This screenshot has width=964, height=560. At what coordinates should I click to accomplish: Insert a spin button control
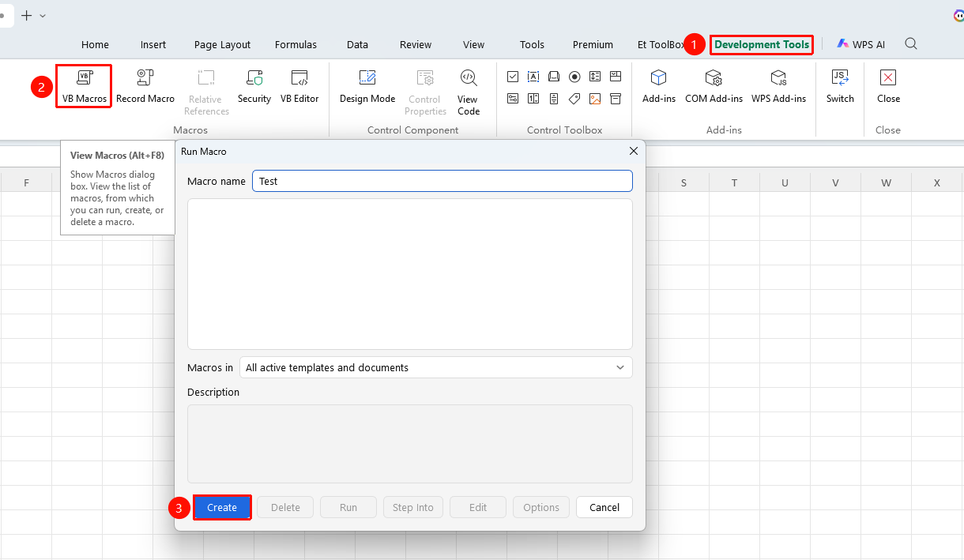pos(533,99)
